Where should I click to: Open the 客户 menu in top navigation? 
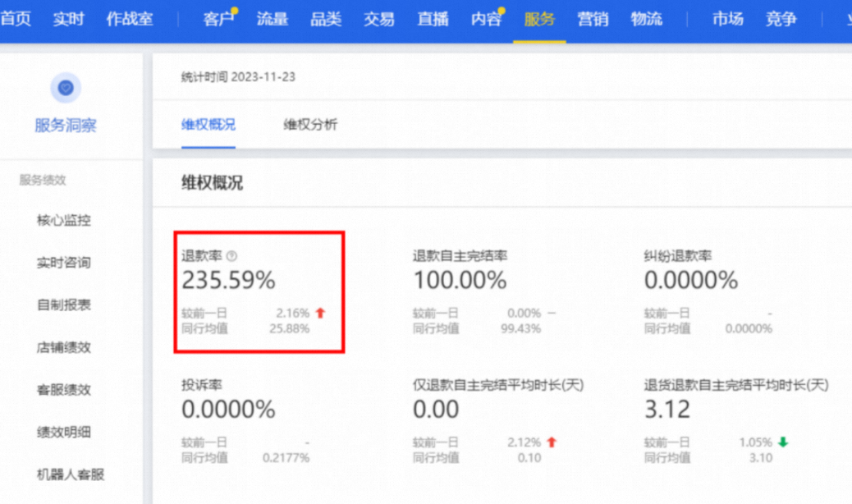(x=218, y=19)
